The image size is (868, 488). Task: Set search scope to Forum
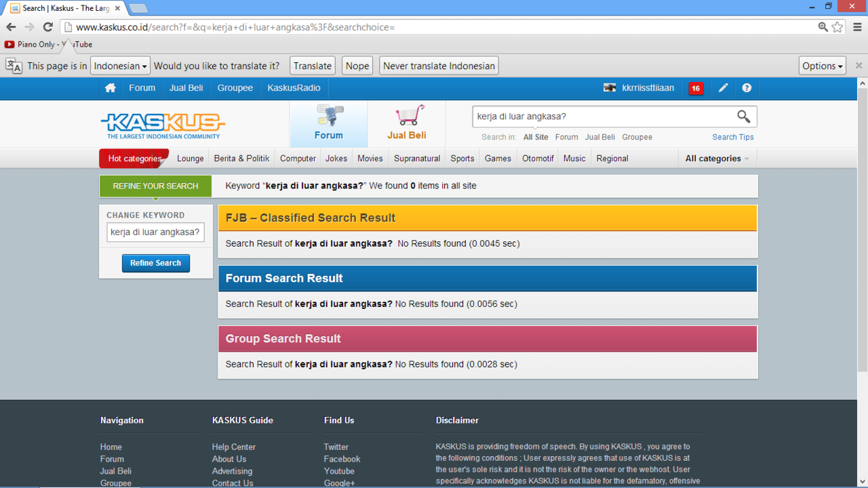click(566, 137)
